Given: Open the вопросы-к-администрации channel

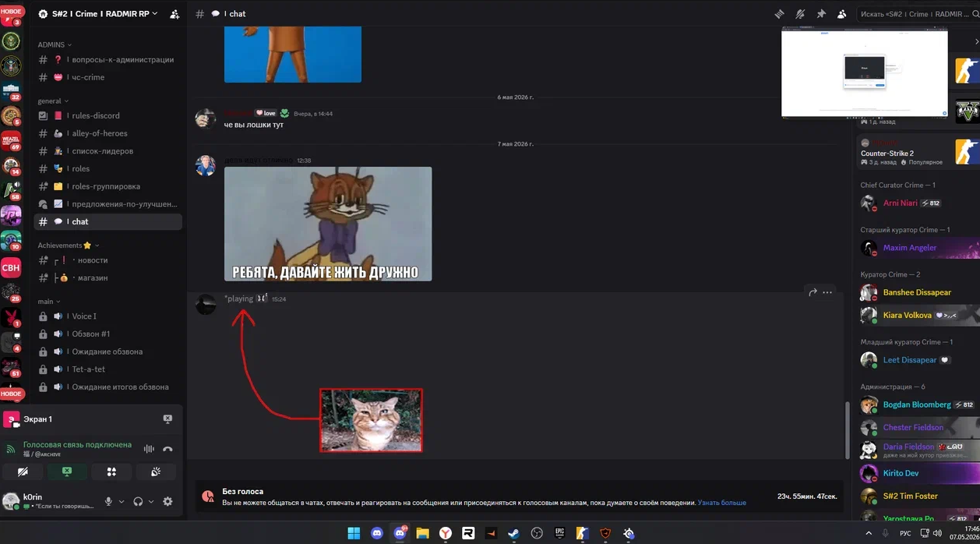Looking at the screenshot, I should click(x=108, y=60).
